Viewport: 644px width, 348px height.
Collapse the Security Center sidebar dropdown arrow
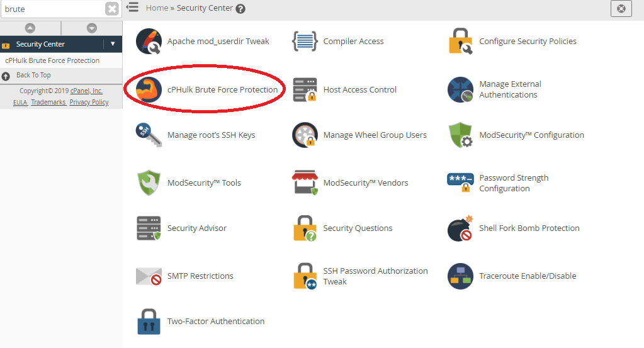tap(113, 43)
